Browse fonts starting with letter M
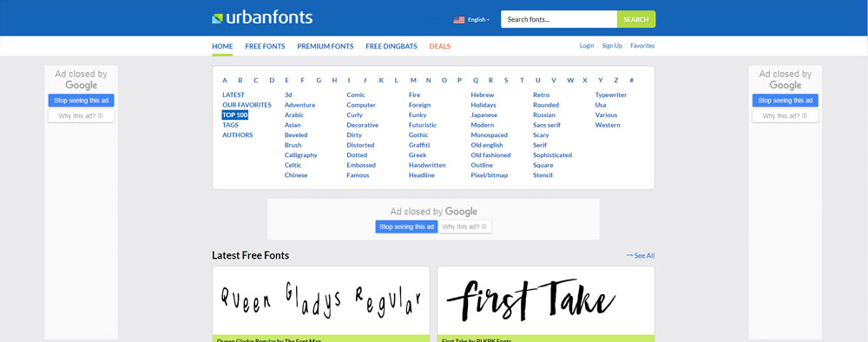Screen dimensions: 868x342 pos(413,80)
